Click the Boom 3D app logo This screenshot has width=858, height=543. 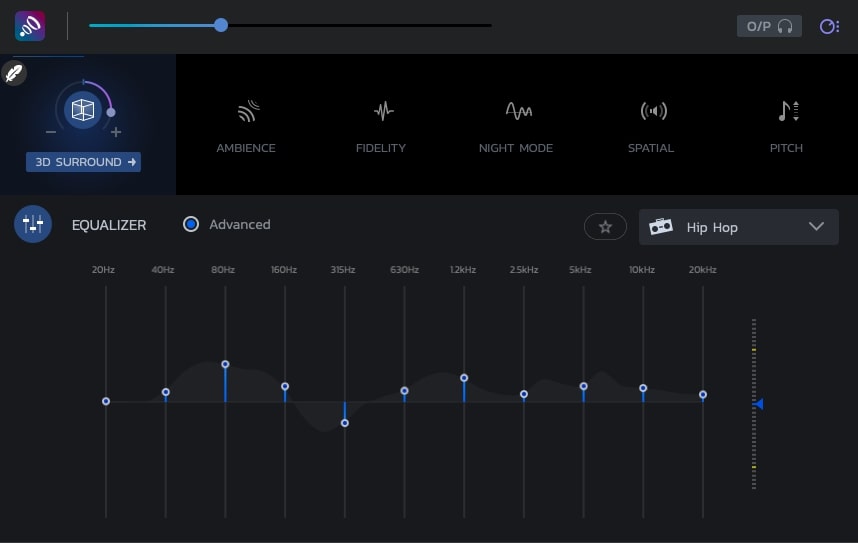pyautogui.click(x=29, y=26)
